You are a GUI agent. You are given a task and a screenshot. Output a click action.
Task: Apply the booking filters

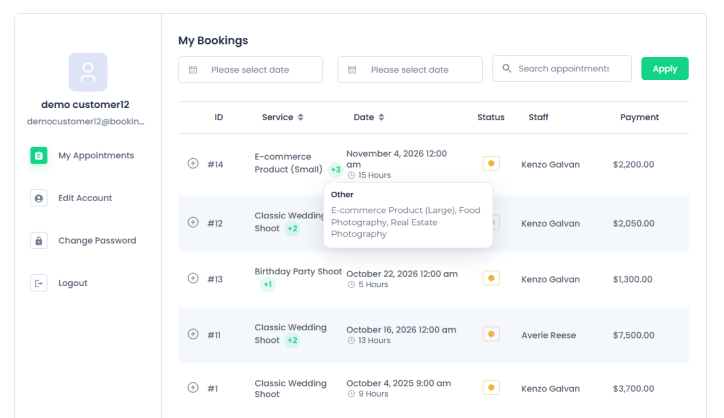pos(664,69)
